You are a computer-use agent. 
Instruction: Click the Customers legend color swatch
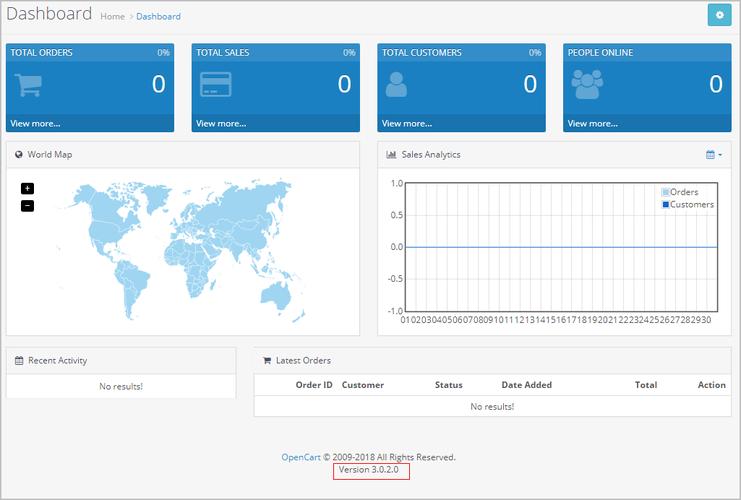pyautogui.click(x=665, y=205)
